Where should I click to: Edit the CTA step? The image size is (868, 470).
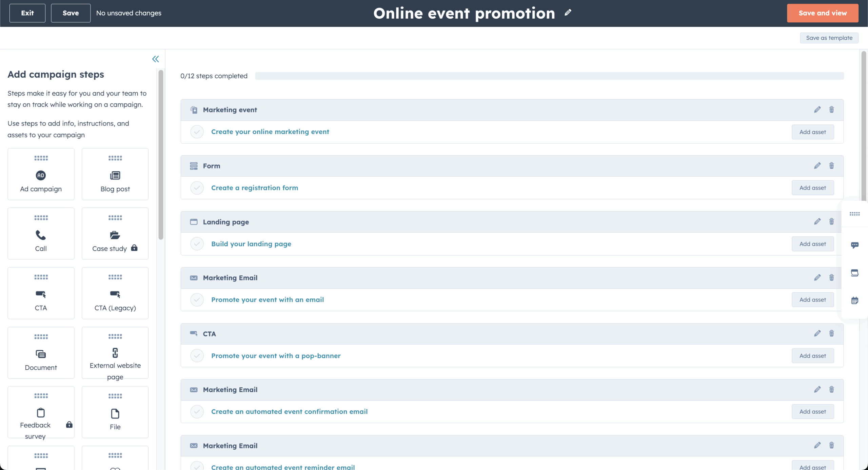817,333
